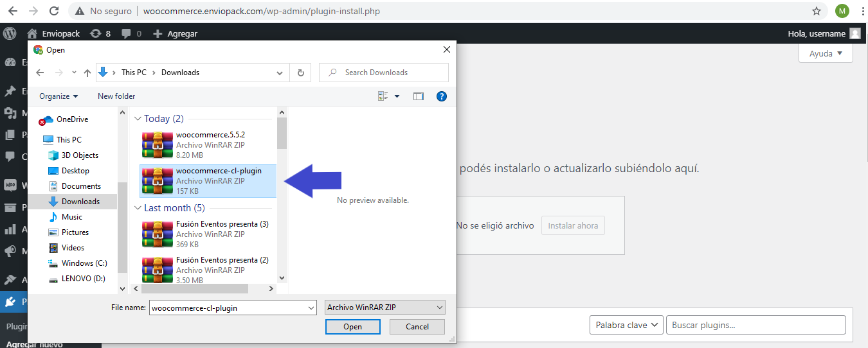
Task: Click the blue help question icon
Action: click(x=442, y=96)
